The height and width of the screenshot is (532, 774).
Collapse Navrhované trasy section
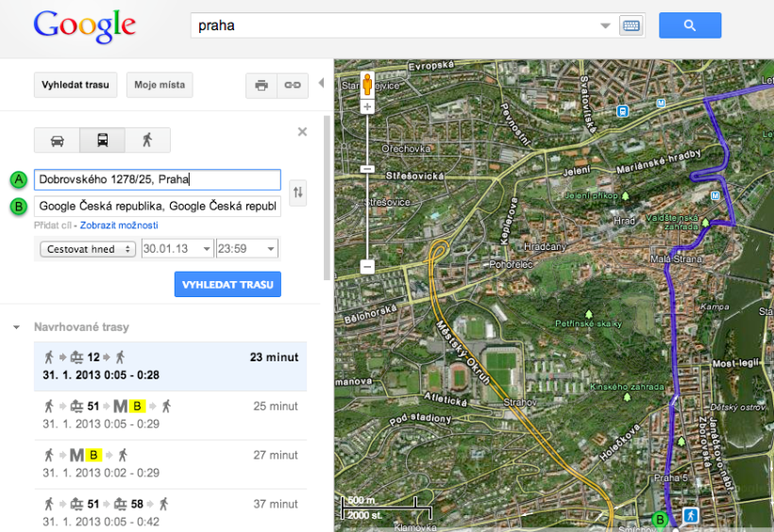pyautogui.click(x=16, y=327)
